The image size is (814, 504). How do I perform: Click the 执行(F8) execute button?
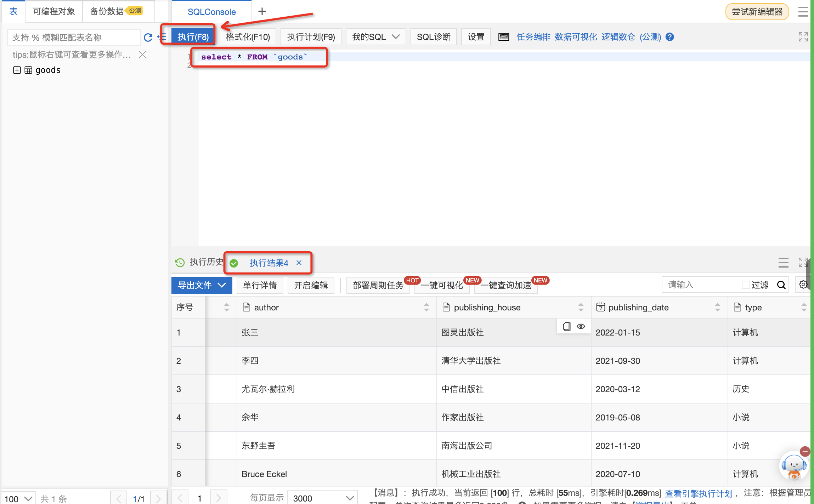(x=193, y=37)
